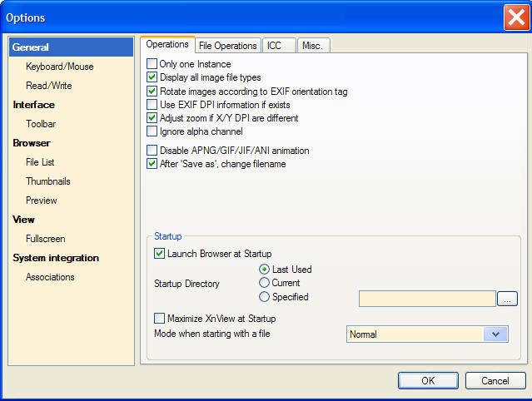Select the Browser category
Viewport: 532px width, 401px height.
pyautogui.click(x=32, y=143)
